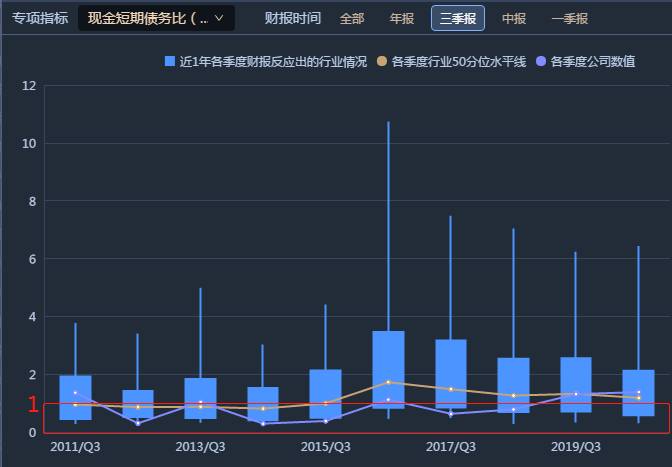Image resolution: width=672 pixels, height=467 pixels.
Task: Toggle the tan circle 50分位水平线 legend icon
Action: 382,62
